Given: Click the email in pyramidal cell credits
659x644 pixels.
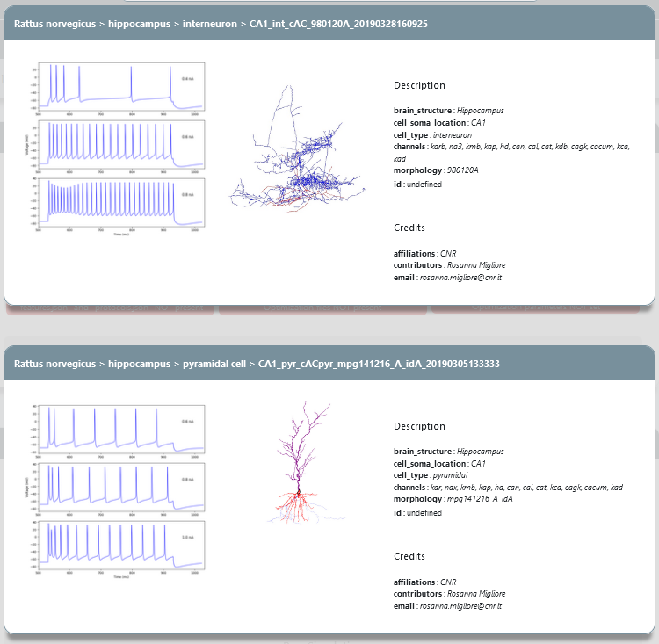Looking at the screenshot, I should [460, 606].
